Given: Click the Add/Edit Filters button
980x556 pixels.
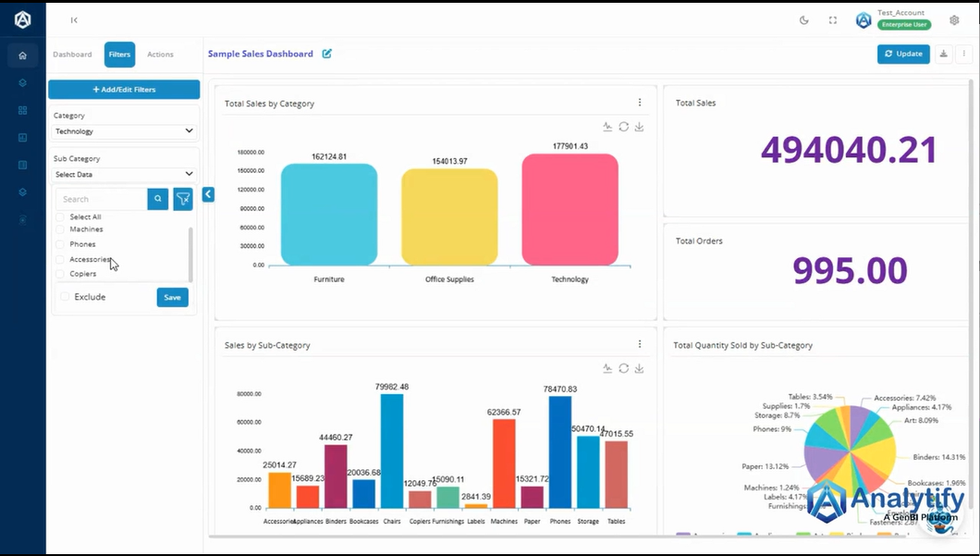Looking at the screenshot, I should click(125, 90).
